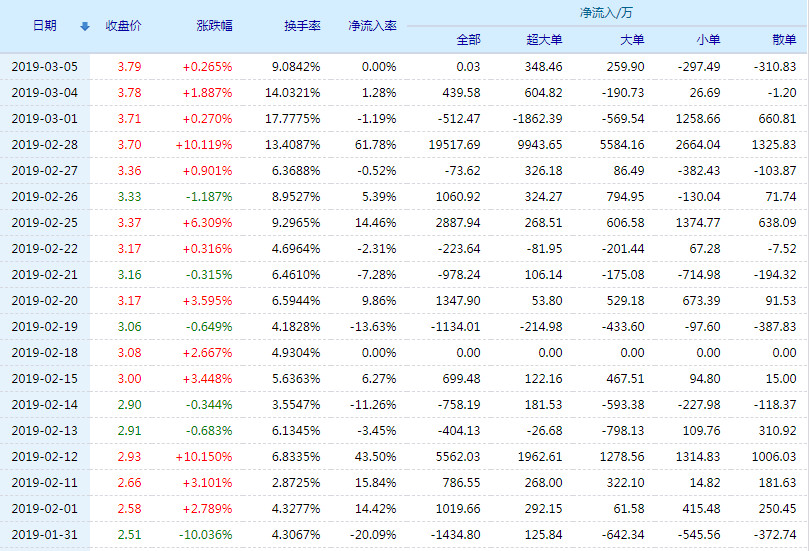Click date cell 2019-02-18
This screenshot has height=551, width=812.
[45, 353]
